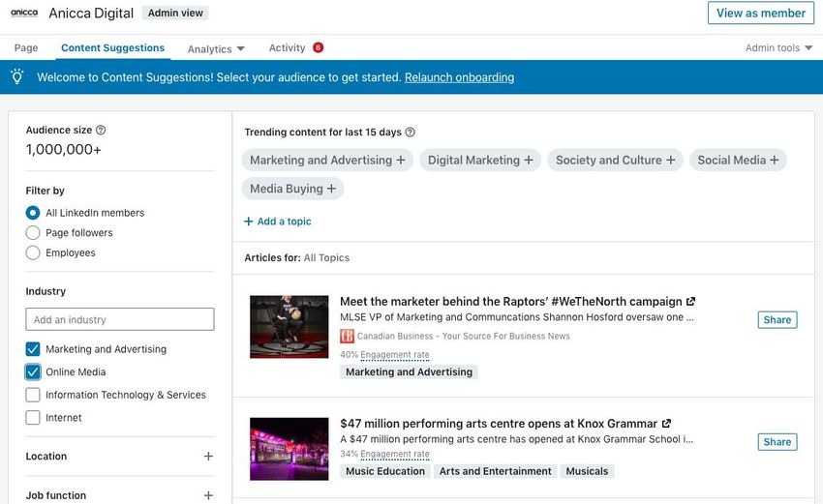Click the Musicals tag
The image size is (823, 504).
[x=587, y=471]
